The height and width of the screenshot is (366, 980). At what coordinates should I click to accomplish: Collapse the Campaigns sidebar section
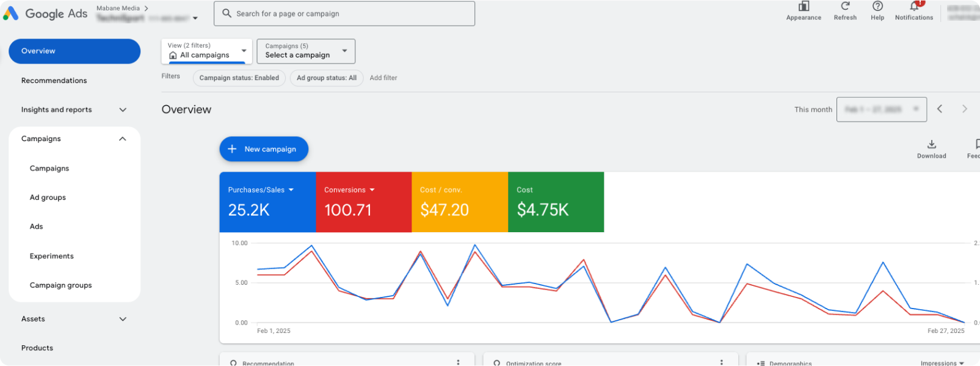coord(123,139)
